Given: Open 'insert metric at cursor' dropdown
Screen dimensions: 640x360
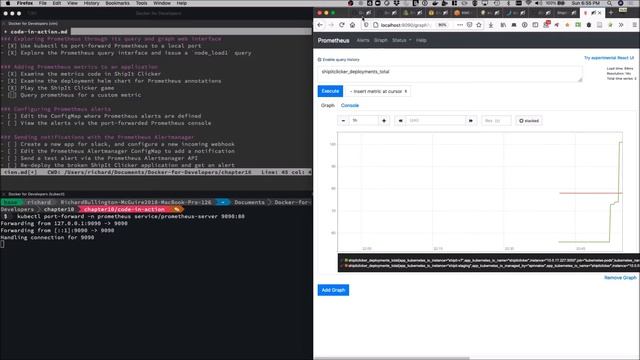Looking at the screenshot, I should [x=378, y=91].
